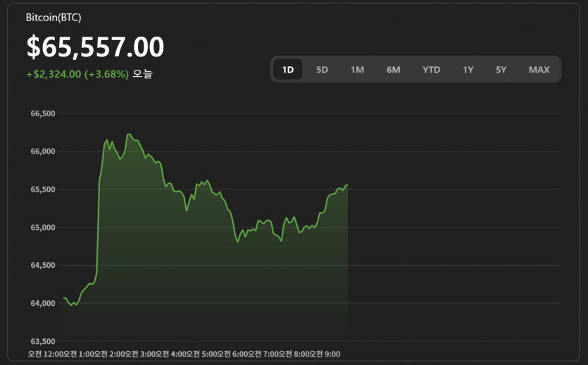The height and width of the screenshot is (365, 588).
Task: Click the $65,557.00 current price
Action: coord(95,47)
